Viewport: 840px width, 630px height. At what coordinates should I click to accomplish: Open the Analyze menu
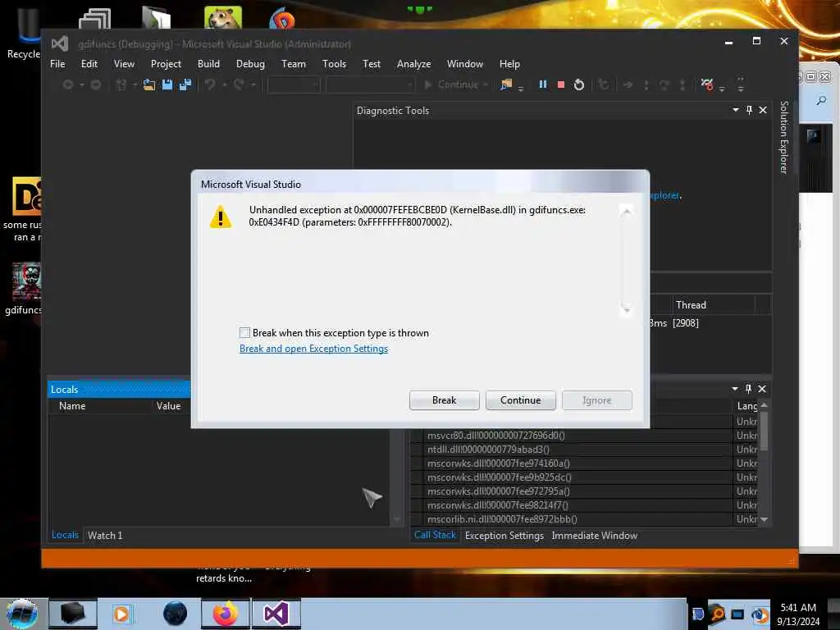(x=413, y=64)
